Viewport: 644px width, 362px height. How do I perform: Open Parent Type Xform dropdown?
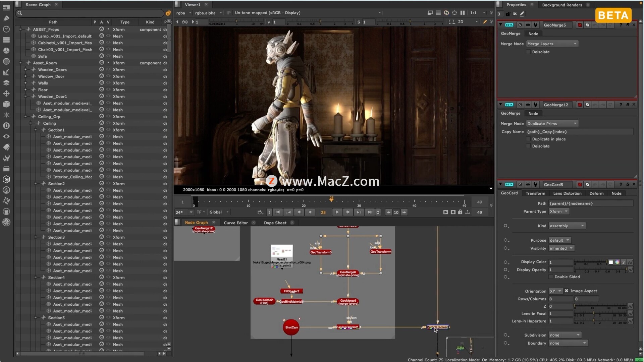pos(559,212)
